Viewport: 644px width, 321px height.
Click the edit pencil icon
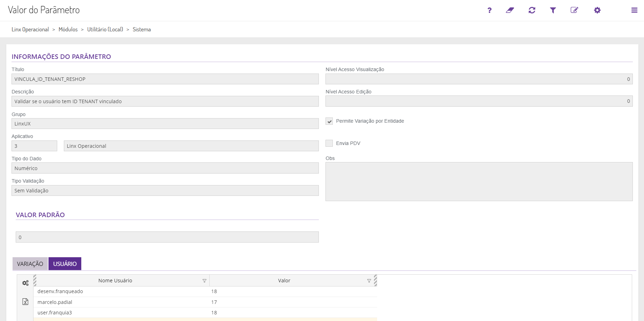tap(574, 10)
